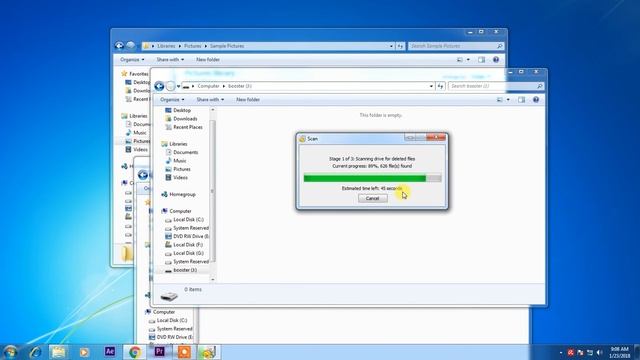Select Favorites in Sample Pictures window sidebar
Image resolution: width=640 pixels, height=360 pixels.
[135, 74]
